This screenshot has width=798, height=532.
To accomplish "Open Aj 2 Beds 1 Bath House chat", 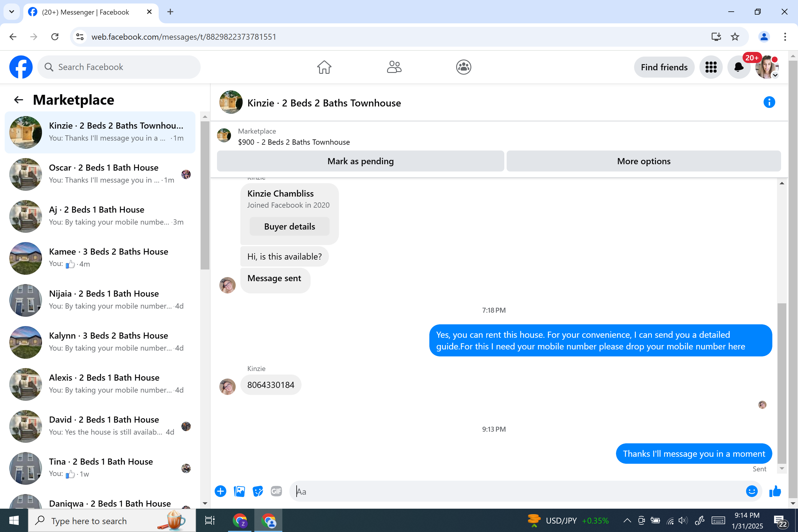I will [x=100, y=216].
